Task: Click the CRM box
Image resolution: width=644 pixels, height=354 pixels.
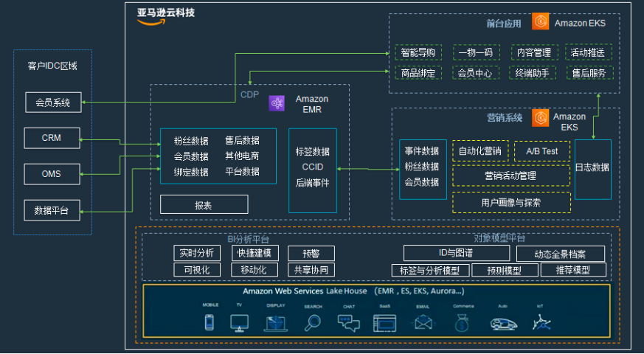Action: click(52, 138)
